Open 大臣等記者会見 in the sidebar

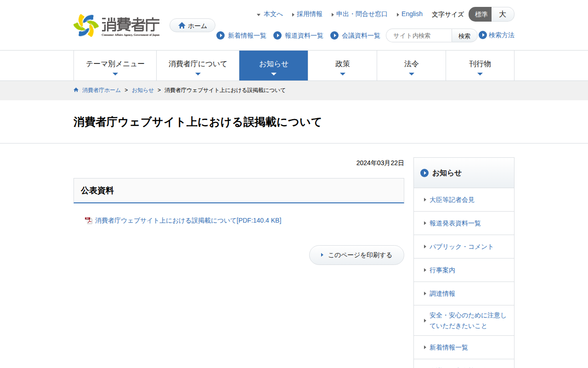click(452, 200)
